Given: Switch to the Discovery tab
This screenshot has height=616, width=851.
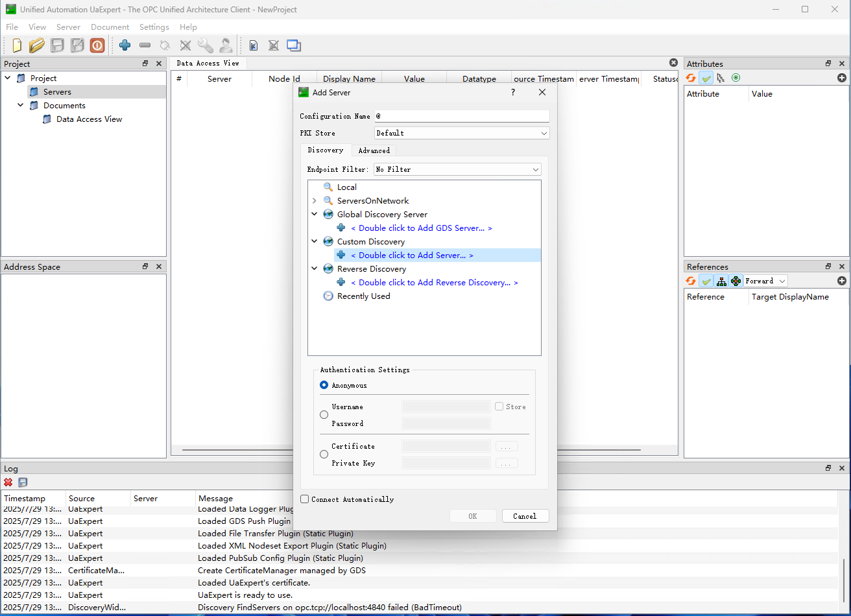Looking at the screenshot, I should (x=326, y=150).
